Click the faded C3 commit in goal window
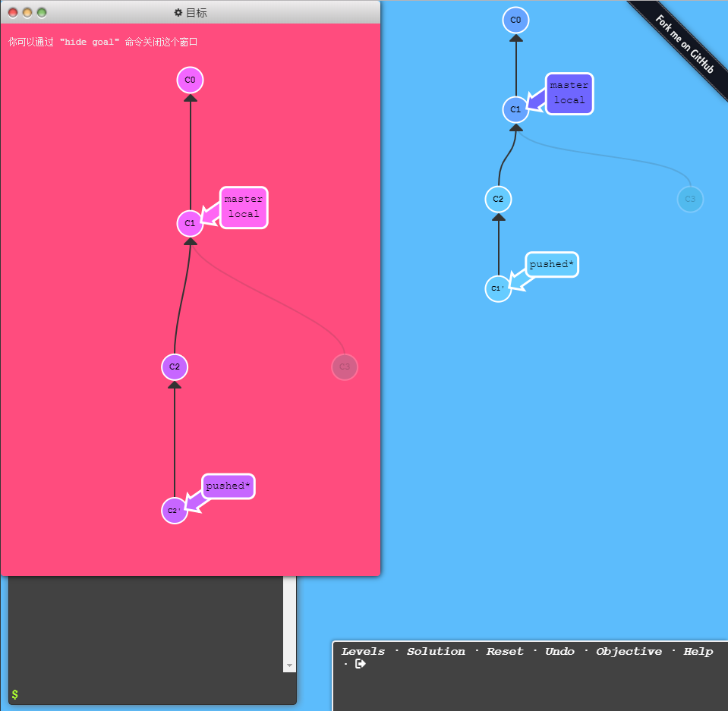728x711 pixels. coord(345,367)
